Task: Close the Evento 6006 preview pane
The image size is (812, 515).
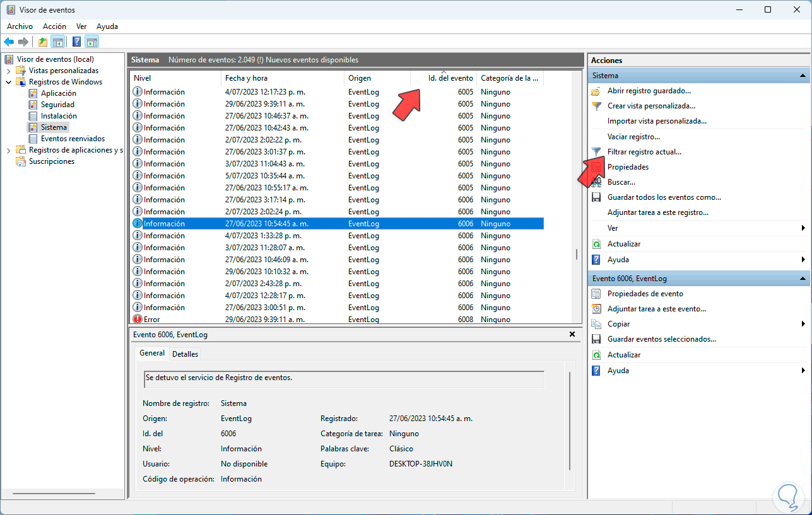Action: coord(572,334)
